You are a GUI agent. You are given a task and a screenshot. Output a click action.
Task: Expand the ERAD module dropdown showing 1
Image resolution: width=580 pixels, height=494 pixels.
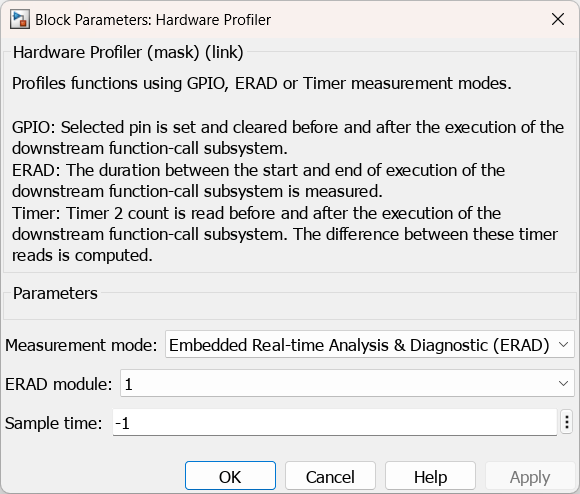pyautogui.click(x=347, y=383)
